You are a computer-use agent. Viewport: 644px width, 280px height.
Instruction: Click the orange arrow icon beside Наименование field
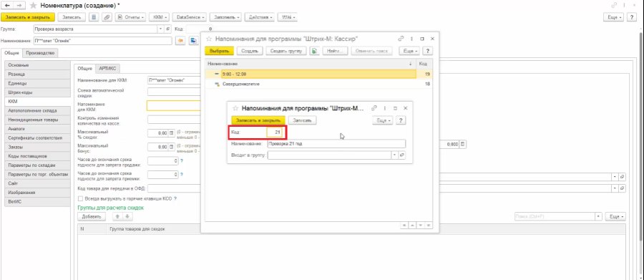[180, 41]
